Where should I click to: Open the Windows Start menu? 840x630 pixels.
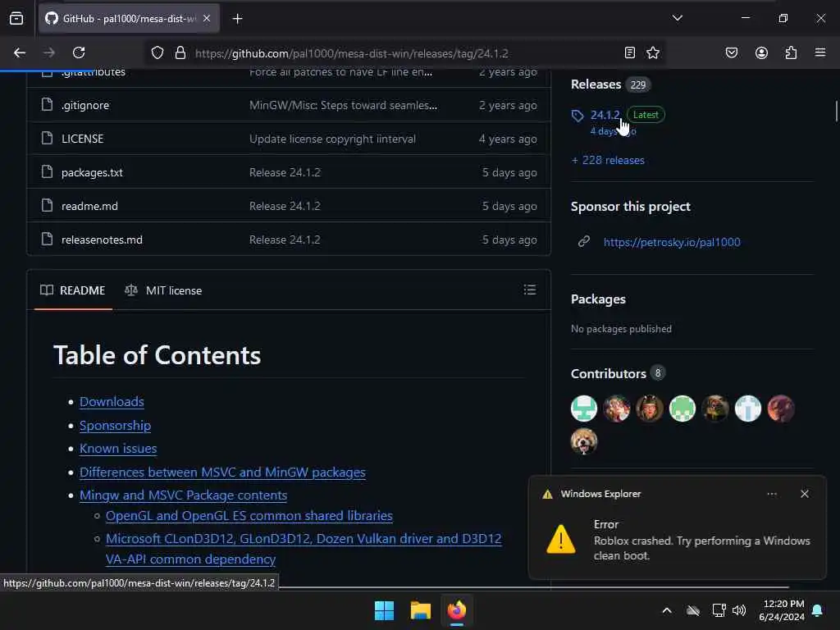pyautogui.click(x=384, y=610)
